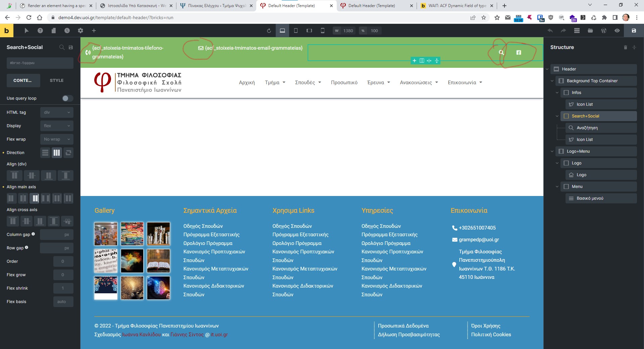Set direction to vertical column layout
The height and width of the screenshot is (349, 644).
(x=45, y=153)
